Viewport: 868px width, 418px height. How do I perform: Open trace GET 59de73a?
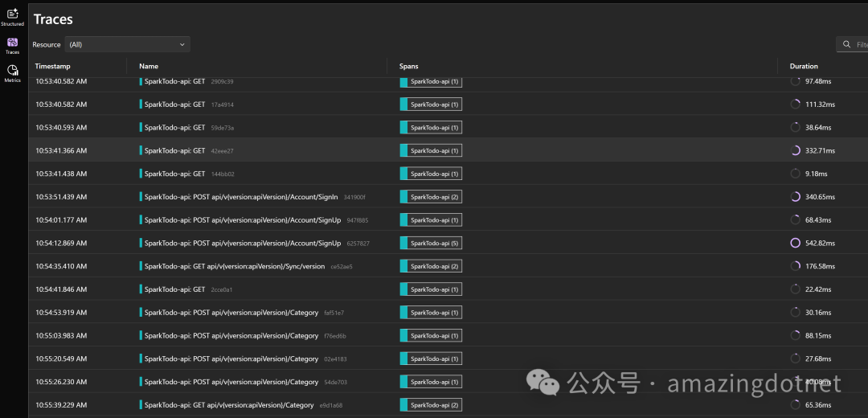click(186, 127)
